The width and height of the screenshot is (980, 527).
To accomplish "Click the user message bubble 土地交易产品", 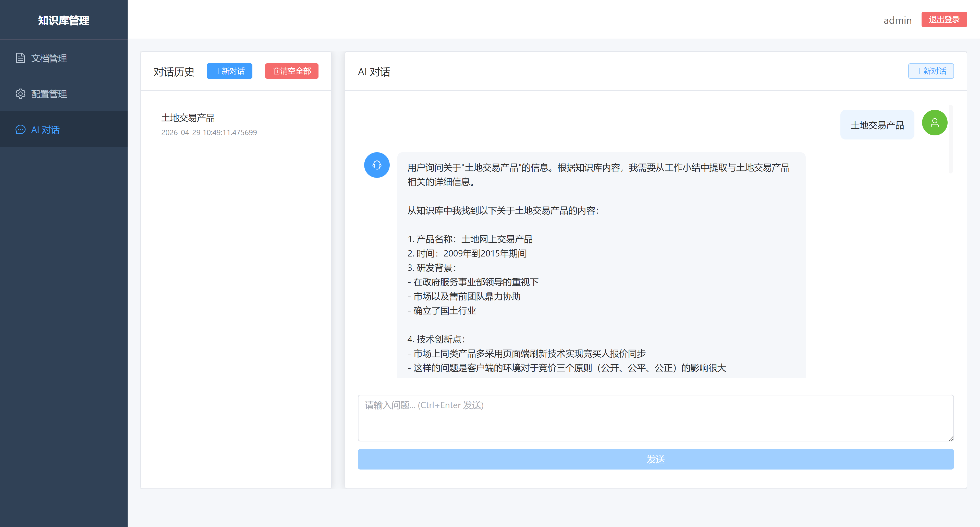I will point(877,125).
